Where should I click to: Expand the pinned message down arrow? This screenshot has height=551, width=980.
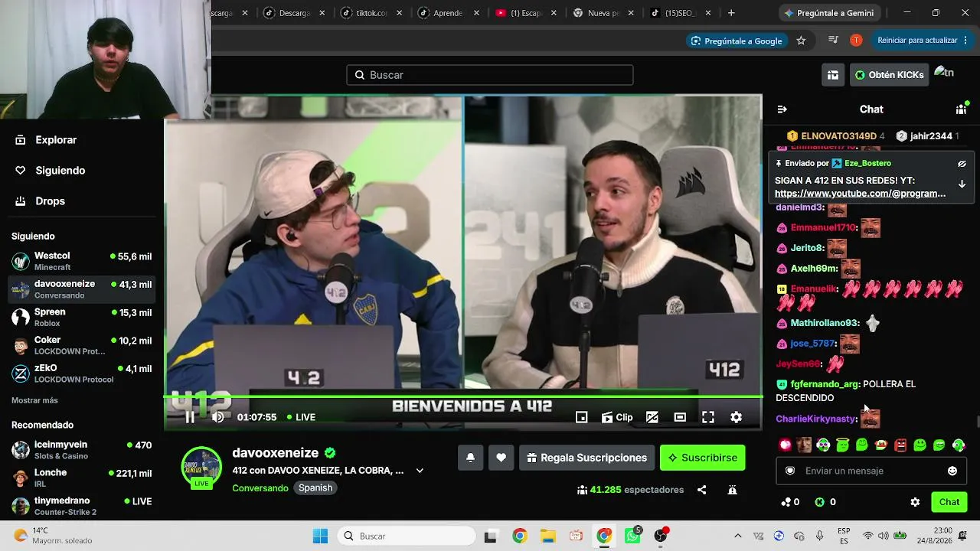click(962, 184)
